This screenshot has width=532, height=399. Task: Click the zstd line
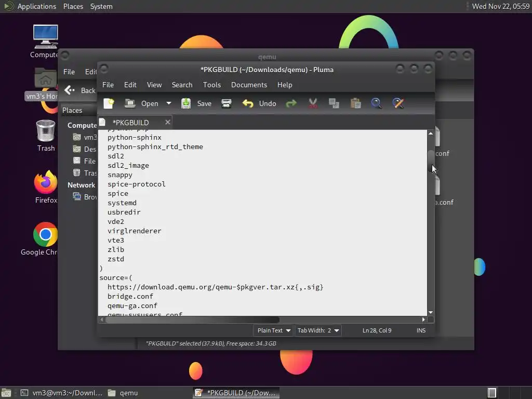point(116,259)
